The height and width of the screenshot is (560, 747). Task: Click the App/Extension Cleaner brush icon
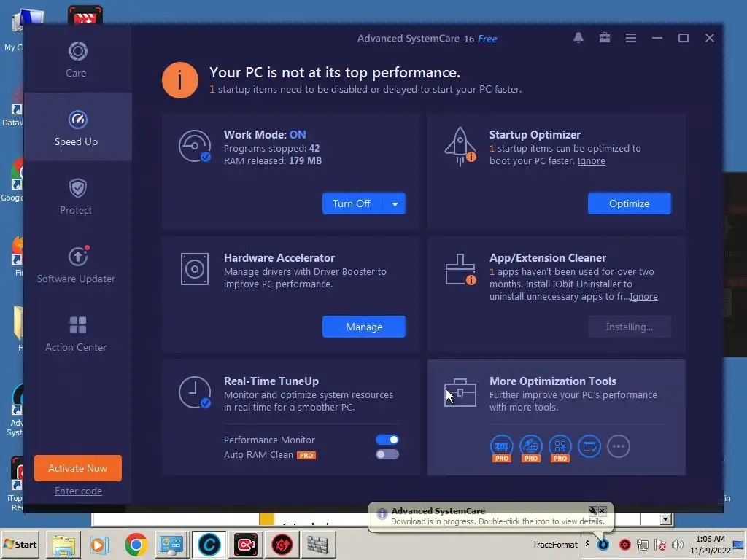[x=460, y=270]
